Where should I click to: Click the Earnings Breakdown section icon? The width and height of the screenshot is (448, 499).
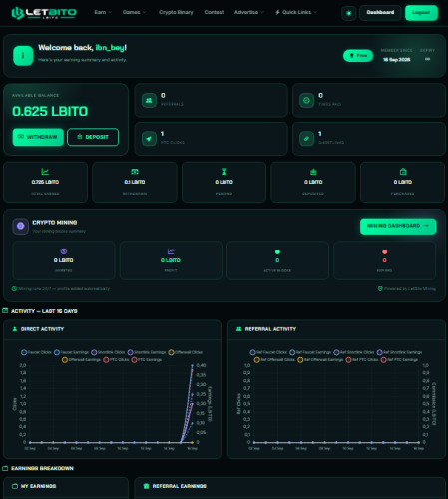5,468
